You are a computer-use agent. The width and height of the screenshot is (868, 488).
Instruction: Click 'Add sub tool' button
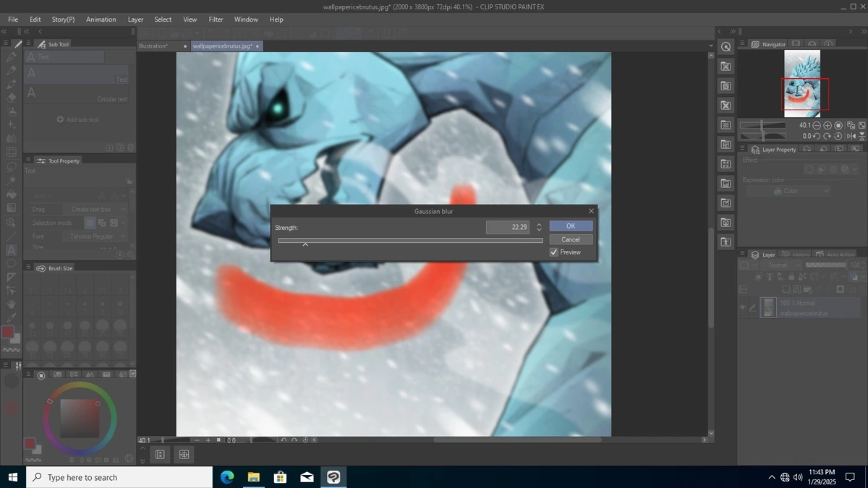pyautogui.click(x=78, y=119)
